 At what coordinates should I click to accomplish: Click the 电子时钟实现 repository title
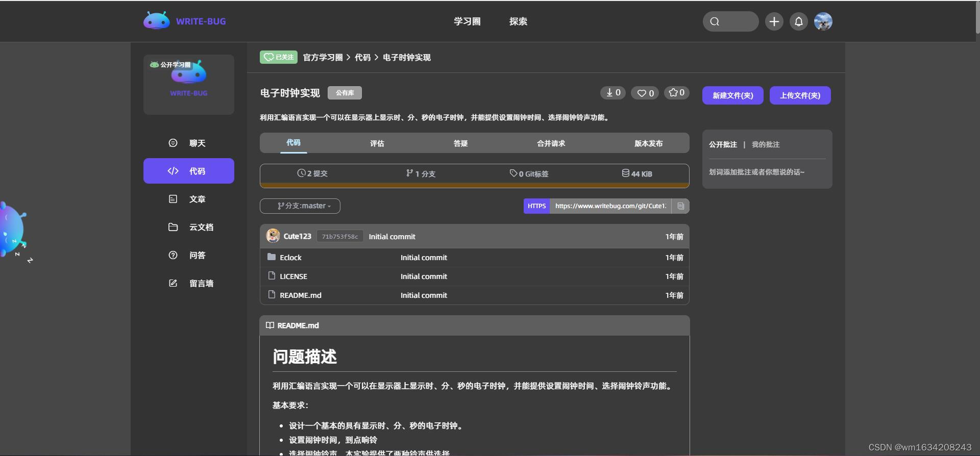click(290, 93)
